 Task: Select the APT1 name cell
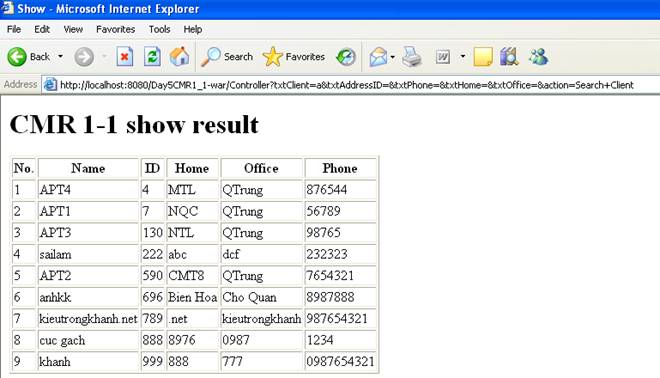click(88, 211)
